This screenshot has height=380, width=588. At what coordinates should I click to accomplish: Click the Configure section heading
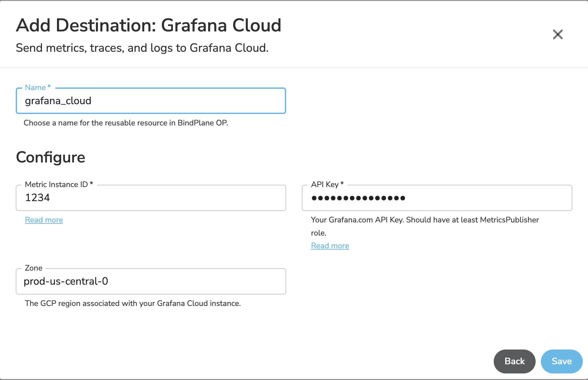point(51,158)
